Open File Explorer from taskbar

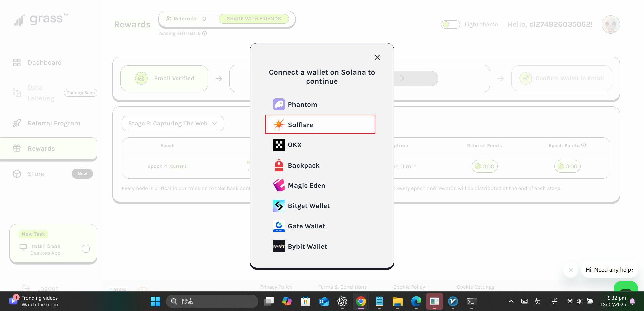point(398,301)
